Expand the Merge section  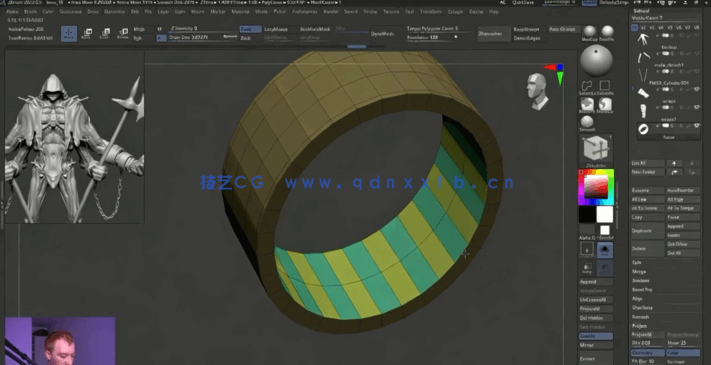(639, 272)
